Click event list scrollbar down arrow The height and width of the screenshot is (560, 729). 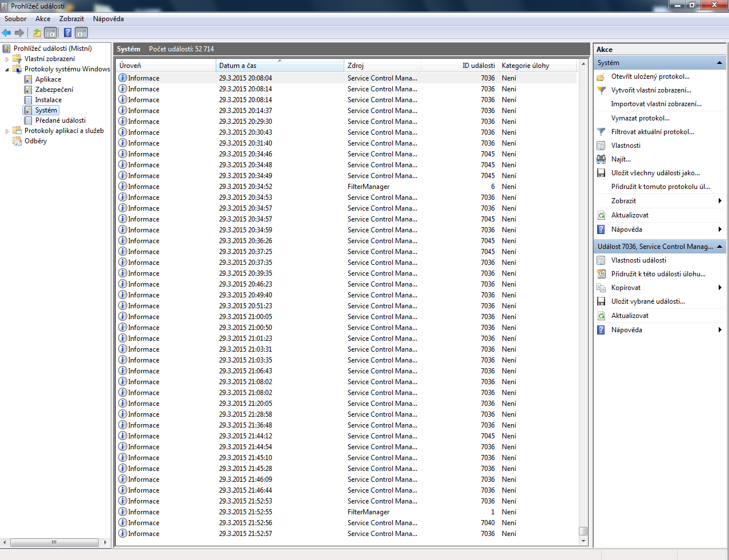[583, 541]
